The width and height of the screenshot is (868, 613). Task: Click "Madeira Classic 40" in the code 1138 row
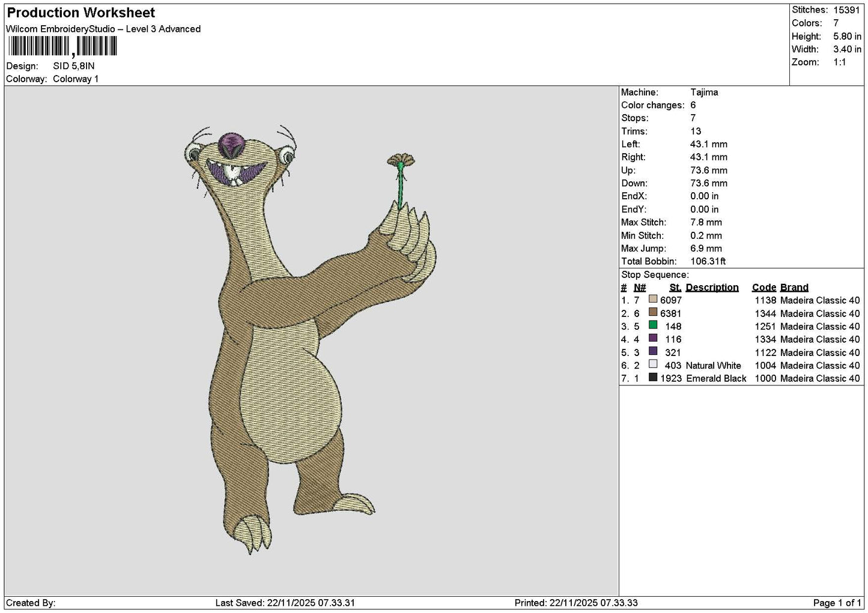[x=820, y=300]
